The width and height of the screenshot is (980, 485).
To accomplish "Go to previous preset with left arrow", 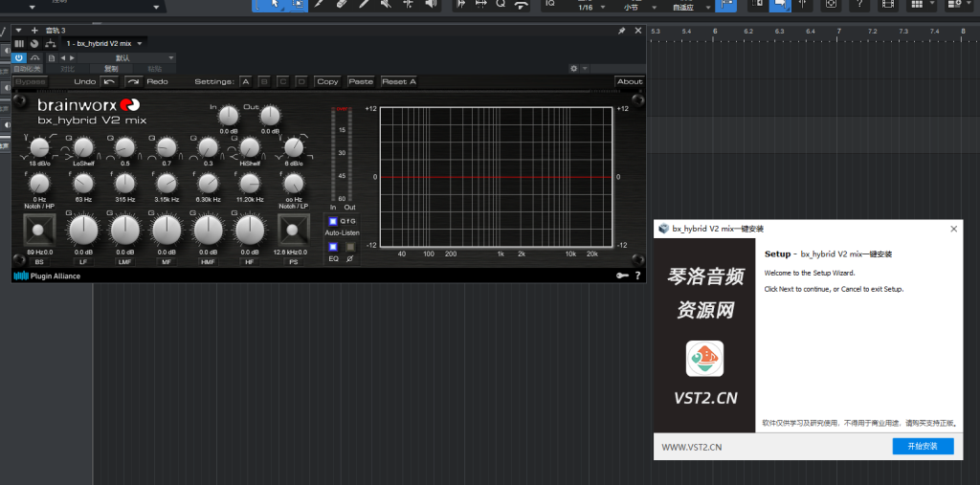I will [x=62, y=57].
